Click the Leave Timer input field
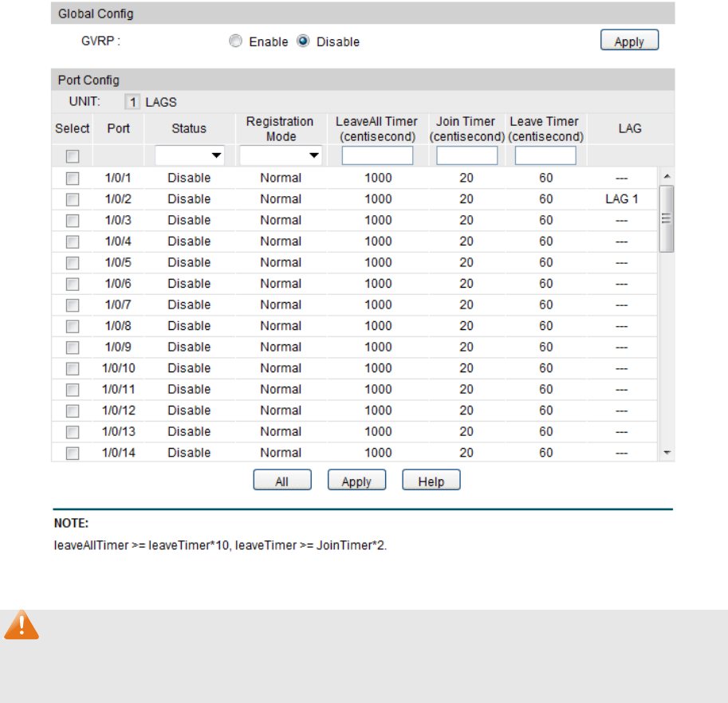This screenshot has height=703, width=728. 545,155
